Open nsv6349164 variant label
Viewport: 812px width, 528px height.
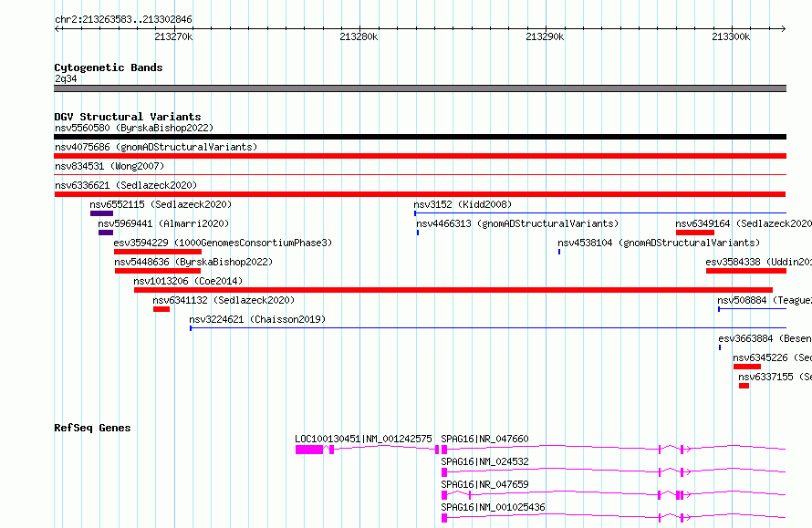(744, 223)
